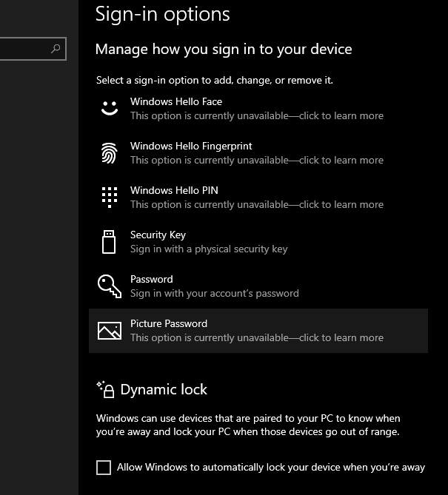Click the Windows Hello PIN keypad icon
448x495 pixels.
[x=110, y=198]
